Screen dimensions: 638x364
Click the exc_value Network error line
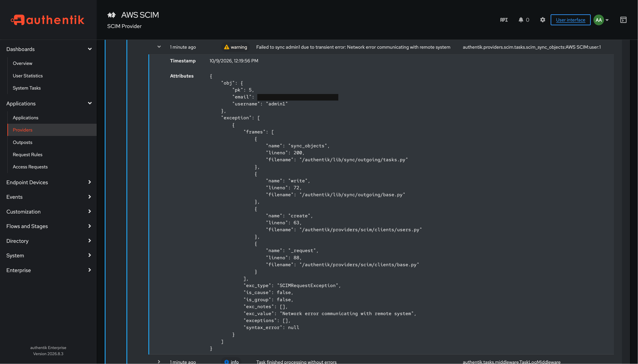point(330,313)
